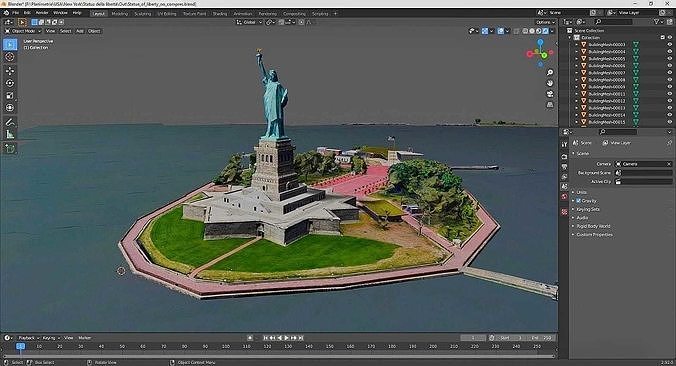Click the current frame marker in timeline
This screenshot has height=366, width=676.
[20, 346]
